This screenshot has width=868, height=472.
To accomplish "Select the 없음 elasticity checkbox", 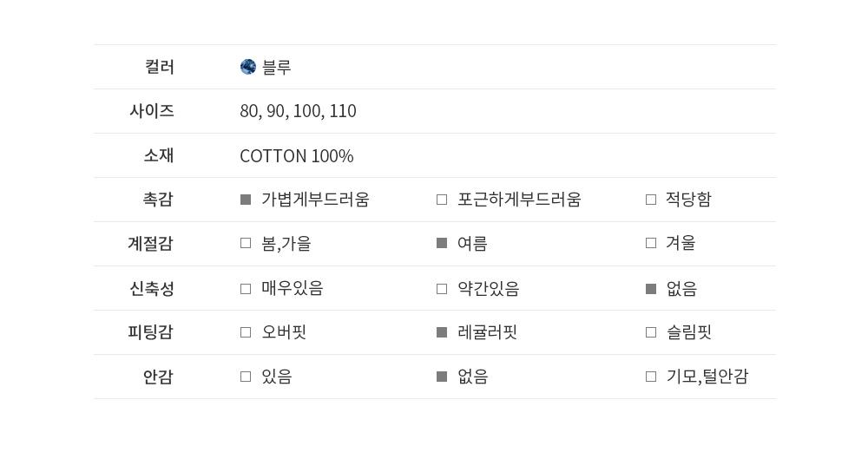I will coord(651,289).
